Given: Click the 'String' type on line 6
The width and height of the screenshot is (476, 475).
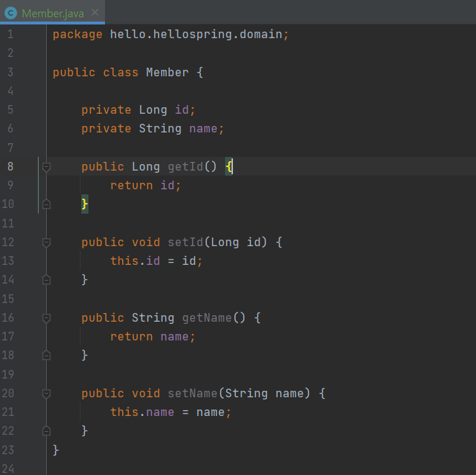Looking at the screenshot, I should [160, 129].
